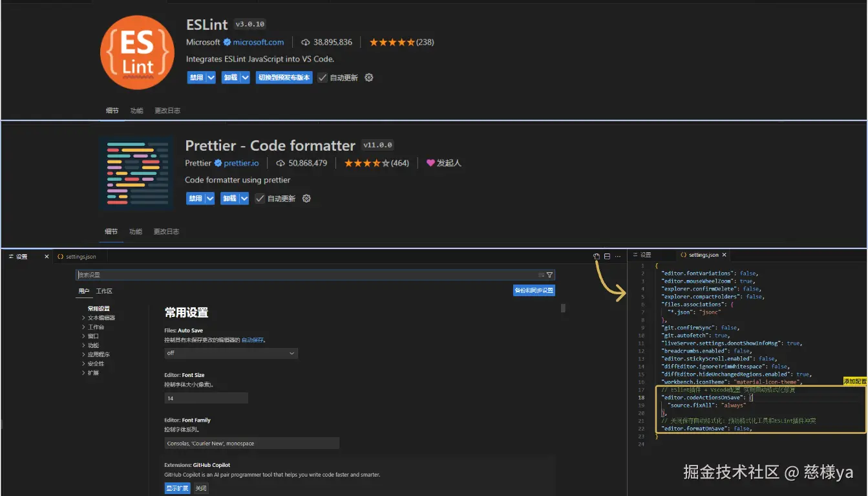Open microsoft.com publisher link
The height and width of the screenshot is (496, 868).
[x=259, y=42]
